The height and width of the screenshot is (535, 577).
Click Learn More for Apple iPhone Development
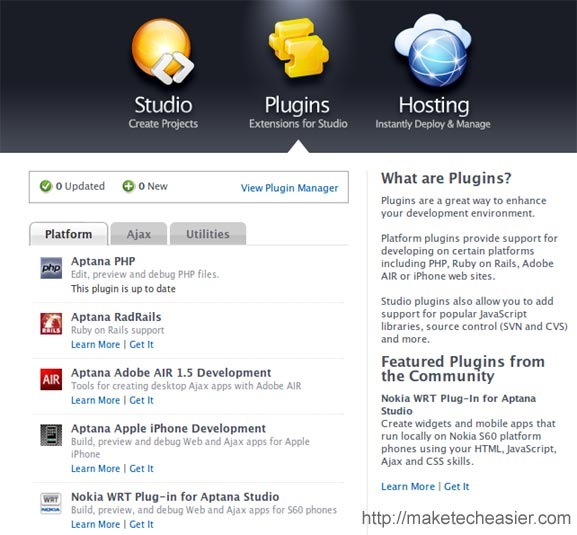[x=95, y=468]
